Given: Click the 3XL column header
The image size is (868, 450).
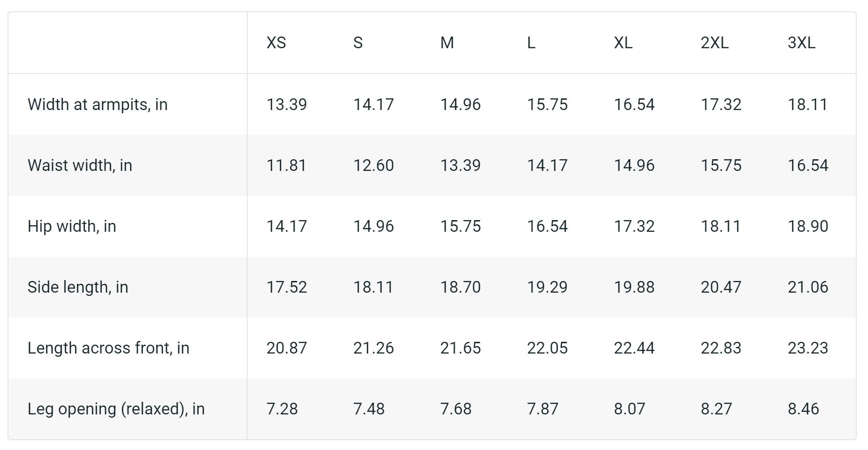Looking at the screenshot, I should 802,43.
